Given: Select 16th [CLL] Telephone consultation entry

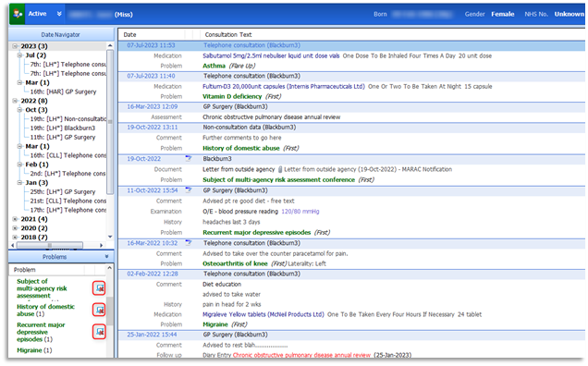Looking at the screenshot, I should pyautogui.click(x=68, y=155).
